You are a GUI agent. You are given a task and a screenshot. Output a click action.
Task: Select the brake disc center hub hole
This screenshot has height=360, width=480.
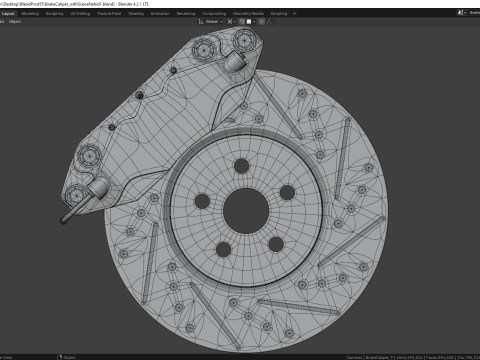(246, 211)
